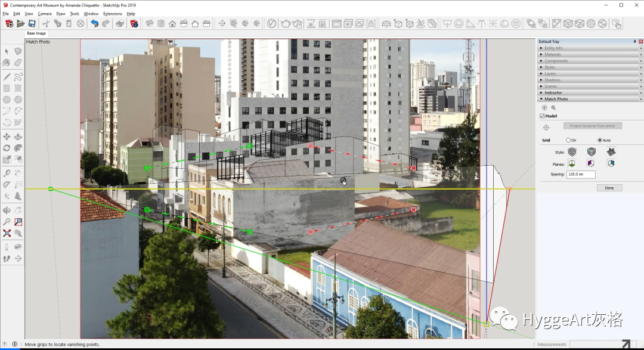This screenshot has height=350, width=644.
Task: Open the Camera menu
Action: (45, 14)
